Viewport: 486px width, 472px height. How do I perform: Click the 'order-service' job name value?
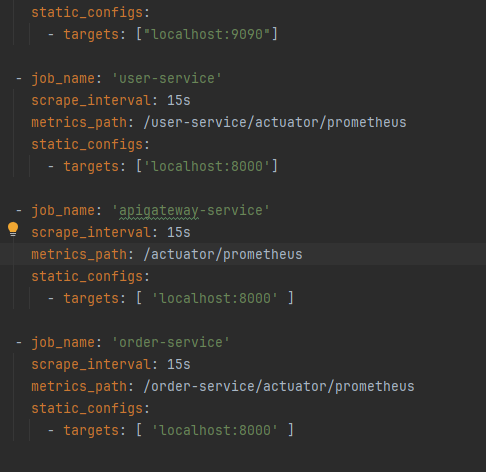point(171,343)
